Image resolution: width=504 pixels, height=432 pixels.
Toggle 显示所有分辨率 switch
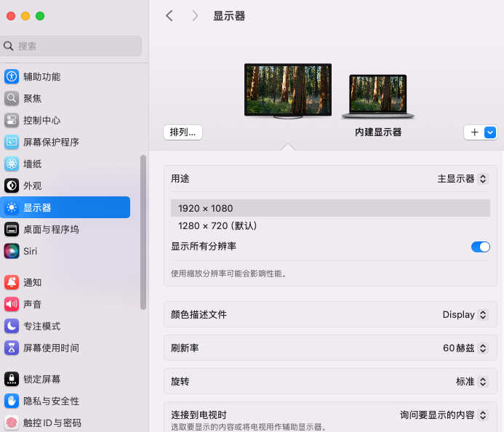point(481,247)
